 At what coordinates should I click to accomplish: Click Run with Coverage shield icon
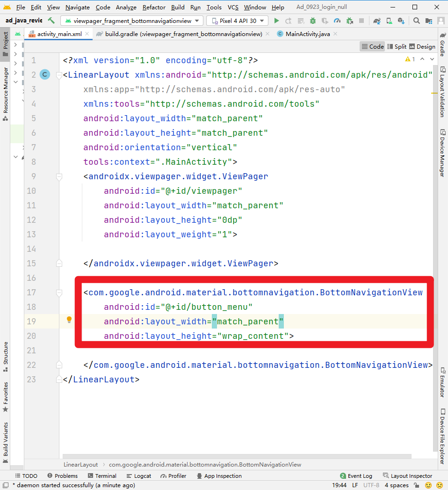point(325,21)
